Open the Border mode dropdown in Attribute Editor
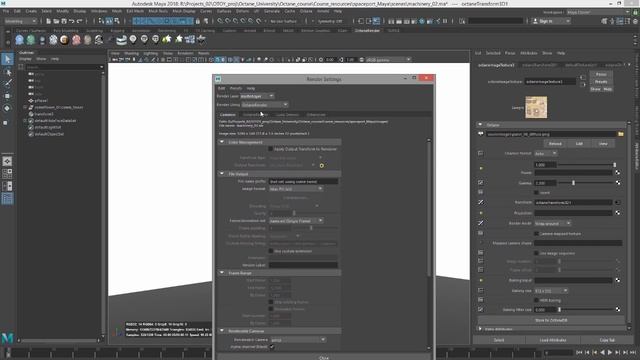Screen dimensions: 640x360 (553, 224)
